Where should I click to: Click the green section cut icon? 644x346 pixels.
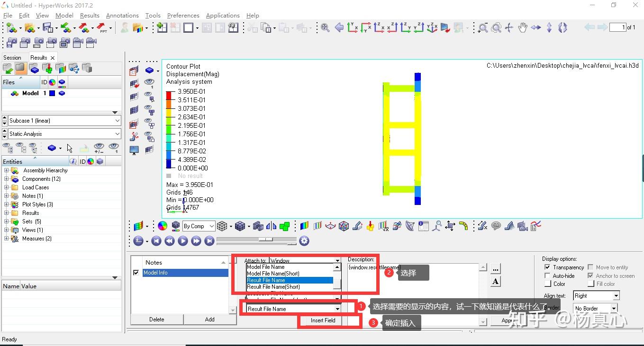pyautogui.click(x=284, y=226)
